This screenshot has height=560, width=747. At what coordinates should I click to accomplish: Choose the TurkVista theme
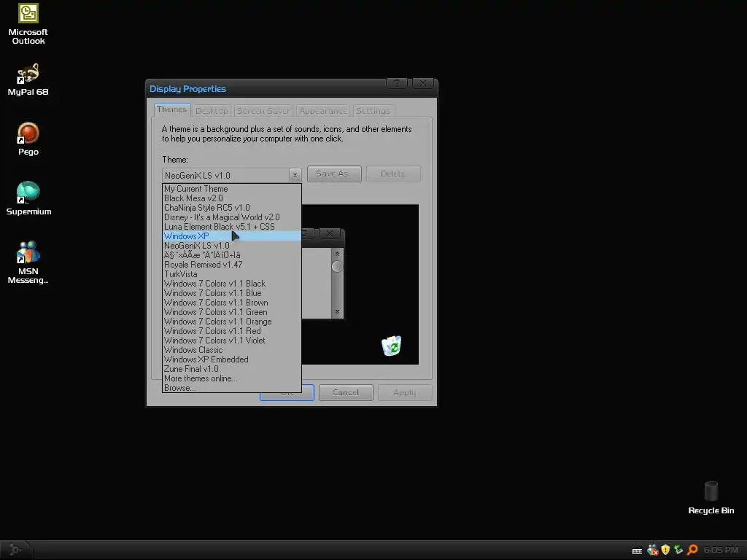(231, 274)
